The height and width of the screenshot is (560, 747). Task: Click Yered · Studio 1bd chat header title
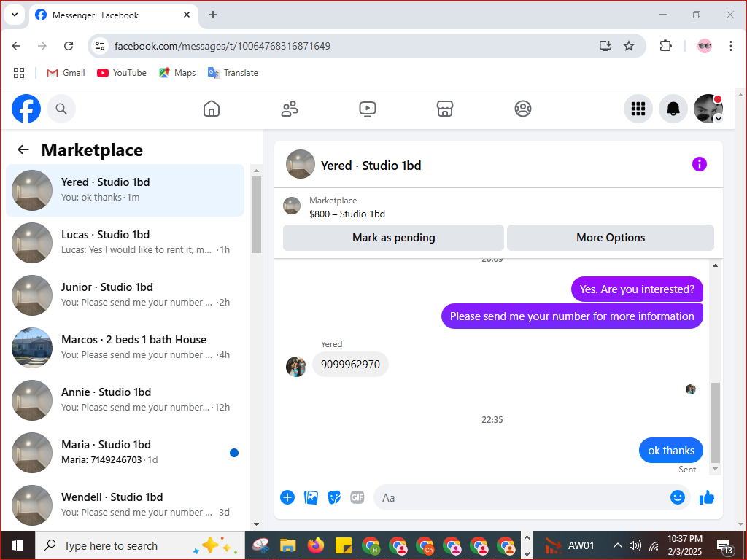[371, 166]
